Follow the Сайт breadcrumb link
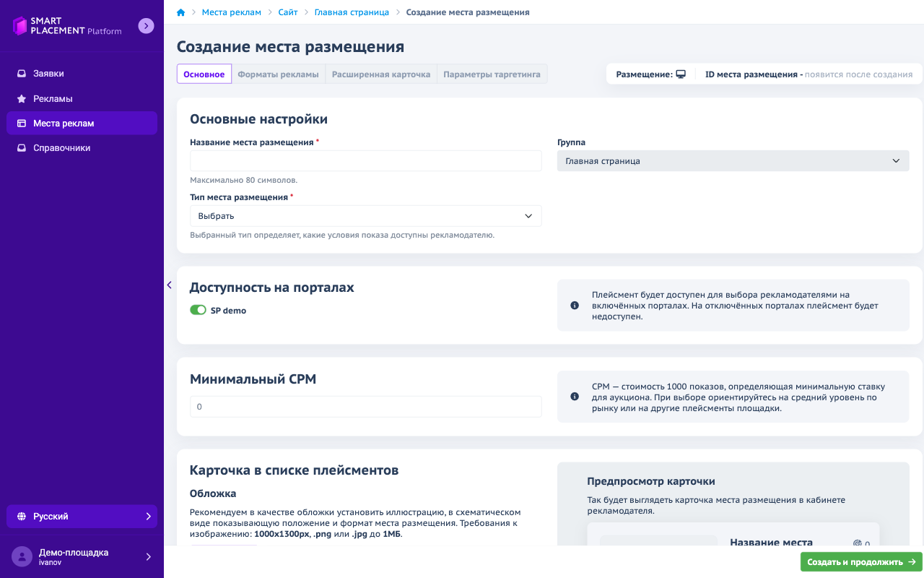 (x=288, y=12)
